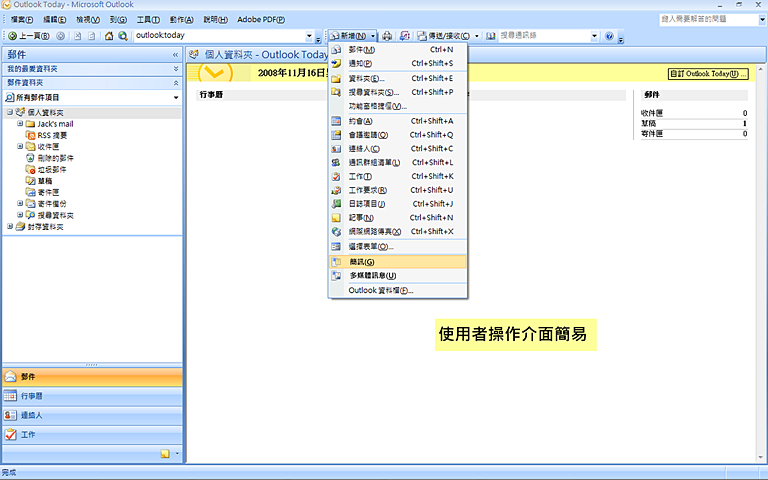Open the 檢視(V) menu
The width and height of the screenshot is (768, 480).
pos(88,20)
